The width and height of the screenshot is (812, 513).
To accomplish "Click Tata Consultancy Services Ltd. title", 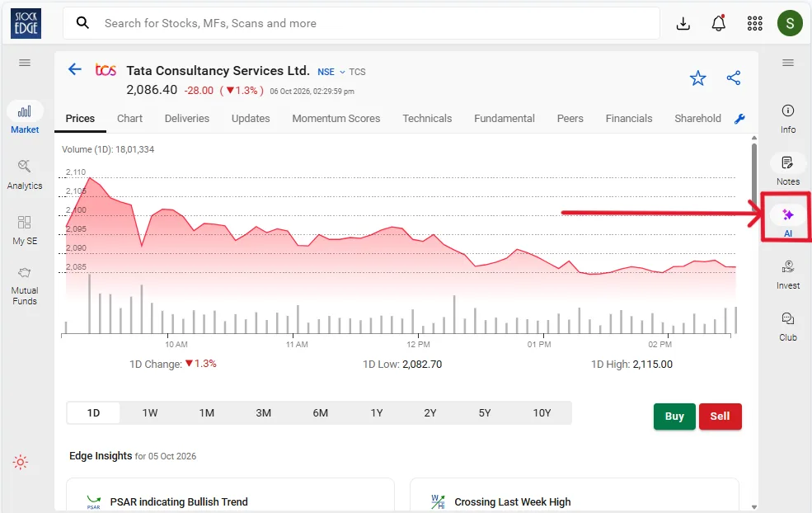I will pyautogui.click(x=218, y=70).
